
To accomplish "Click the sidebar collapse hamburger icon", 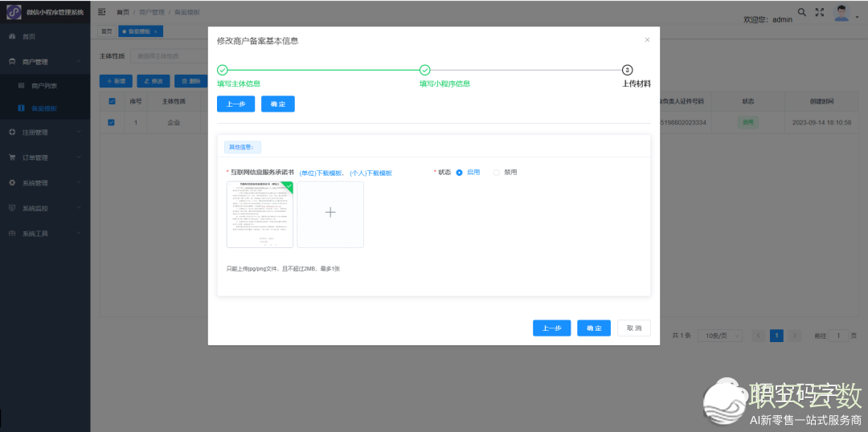I will pos(102,11).
